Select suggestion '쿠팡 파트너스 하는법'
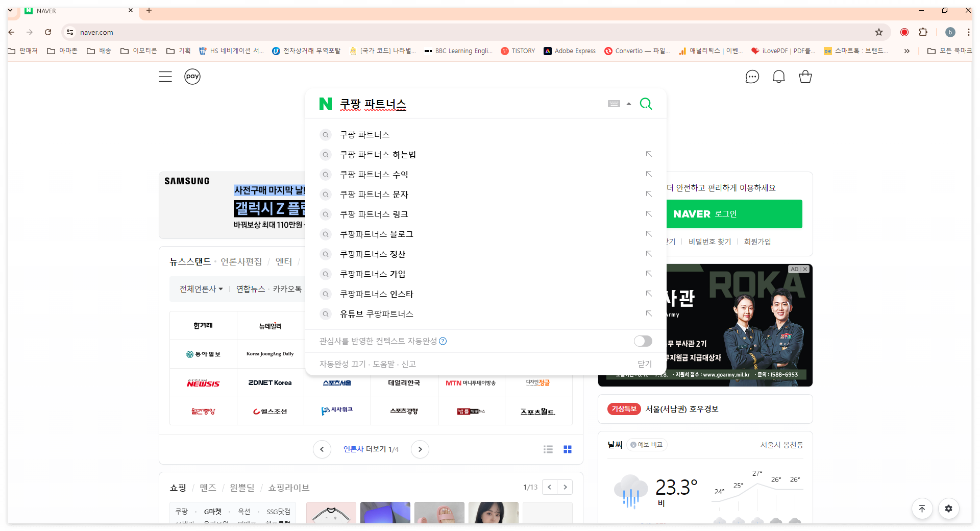This screenshot has width=980, height=531. (378, 155)
